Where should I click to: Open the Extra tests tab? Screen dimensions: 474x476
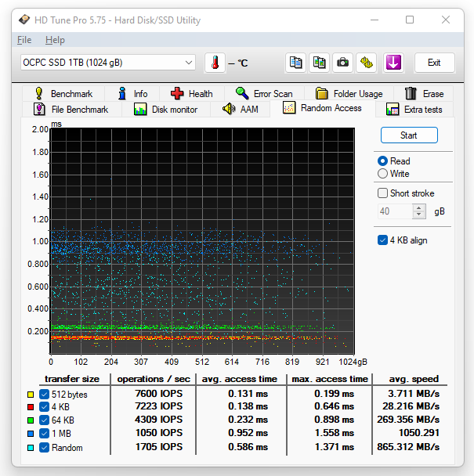tap(414, 110)
